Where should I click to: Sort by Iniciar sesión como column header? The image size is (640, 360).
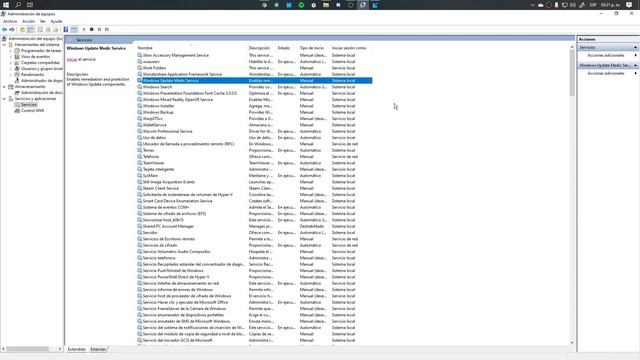point(349,48)
